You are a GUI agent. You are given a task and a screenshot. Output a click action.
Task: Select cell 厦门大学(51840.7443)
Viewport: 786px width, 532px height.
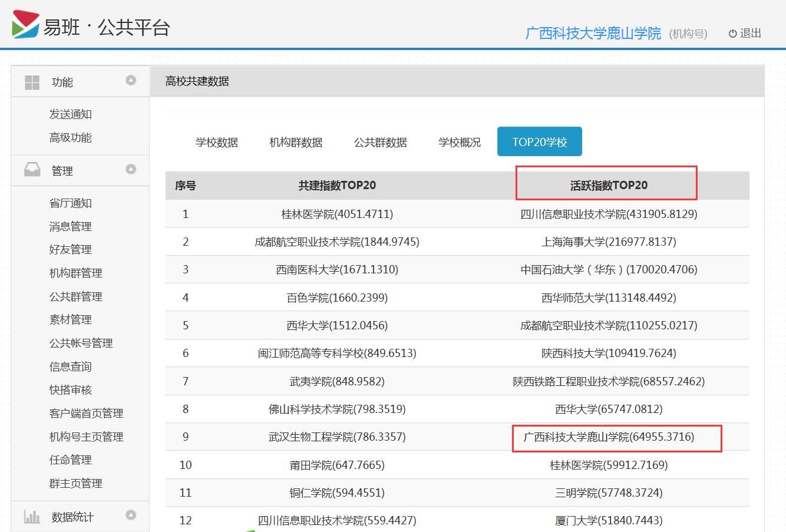pos(609,520)
